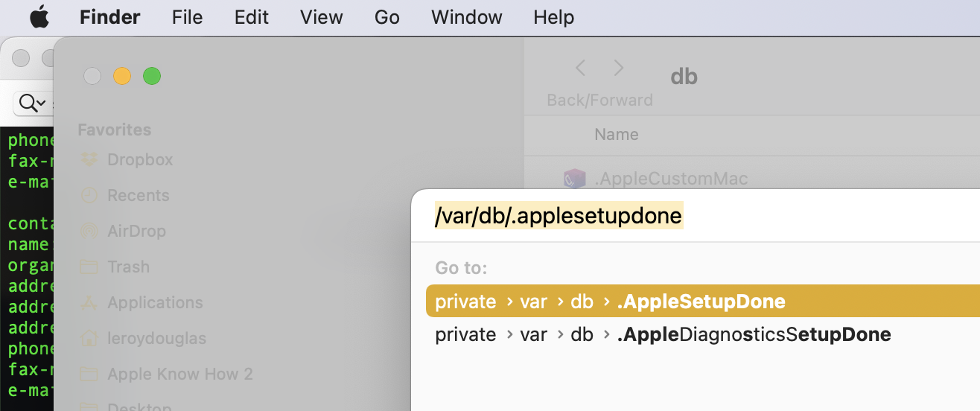The image size is (980, 411).
Task: Click the yellow minimize button of Finder window
Action: tap(122, 76)
